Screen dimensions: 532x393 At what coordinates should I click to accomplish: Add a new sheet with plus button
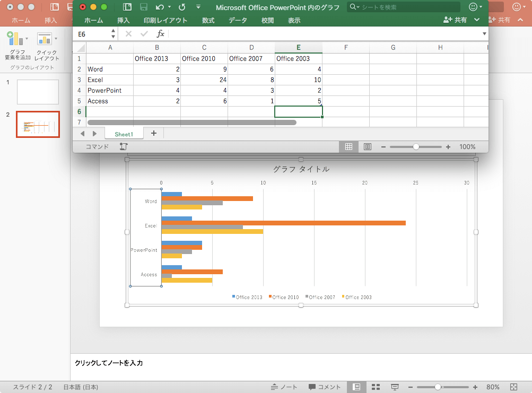point(154,133)
